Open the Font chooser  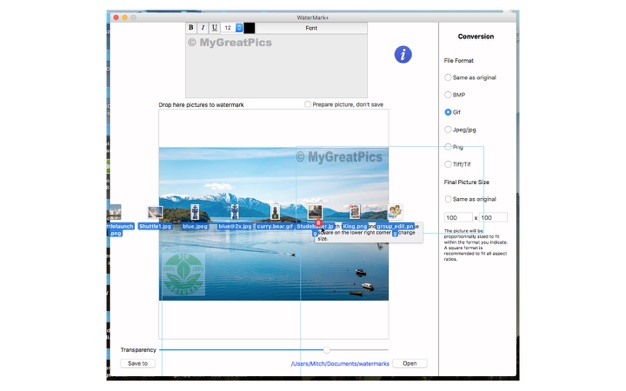[x=311, y=28]
